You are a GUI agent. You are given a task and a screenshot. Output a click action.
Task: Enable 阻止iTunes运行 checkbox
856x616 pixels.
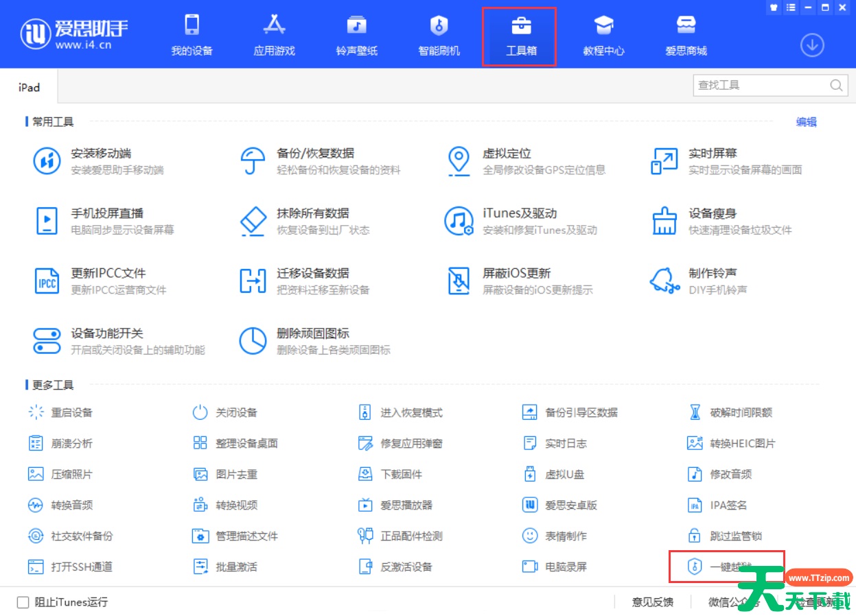[x=23, y=602]
